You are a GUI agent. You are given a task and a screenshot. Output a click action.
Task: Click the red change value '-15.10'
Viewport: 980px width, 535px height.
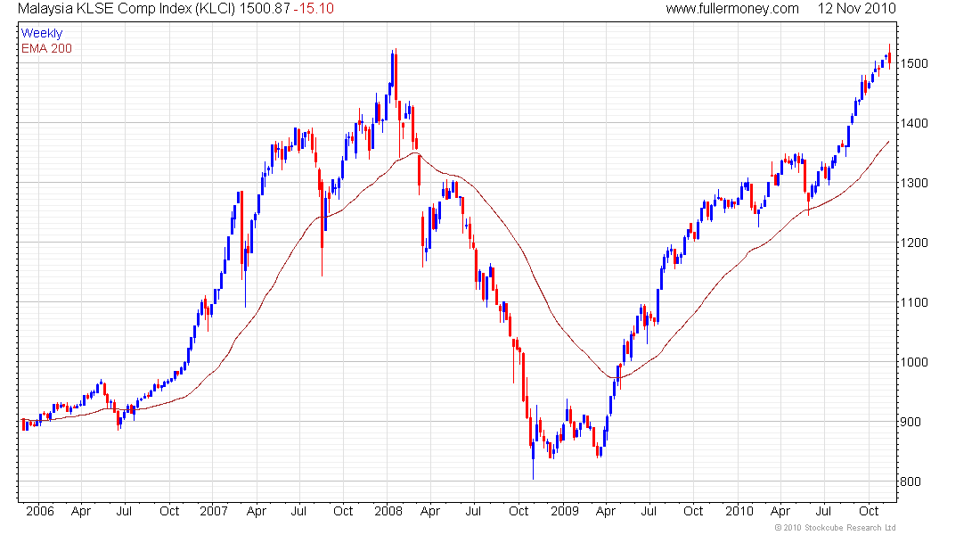pyautogui.click(x=314, y=9)
